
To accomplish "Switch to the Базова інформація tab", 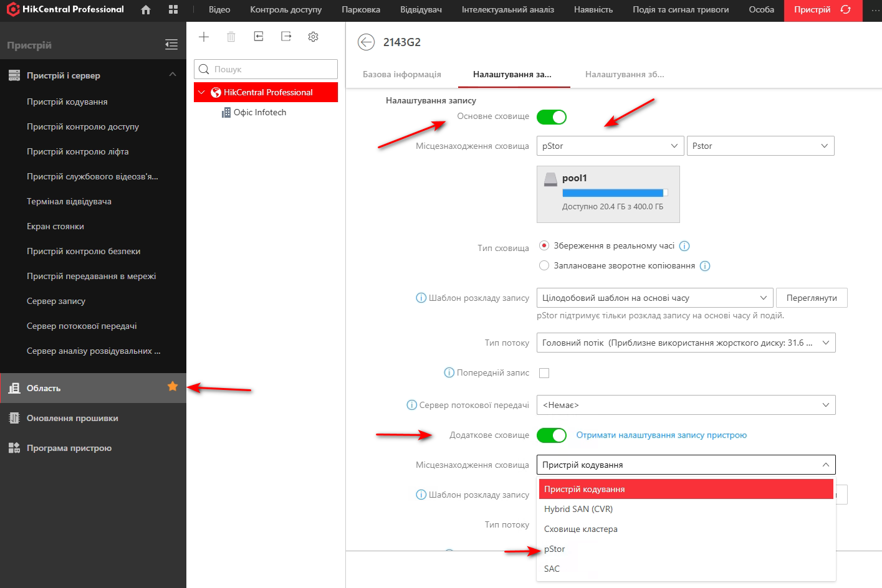I will (402, 74).
